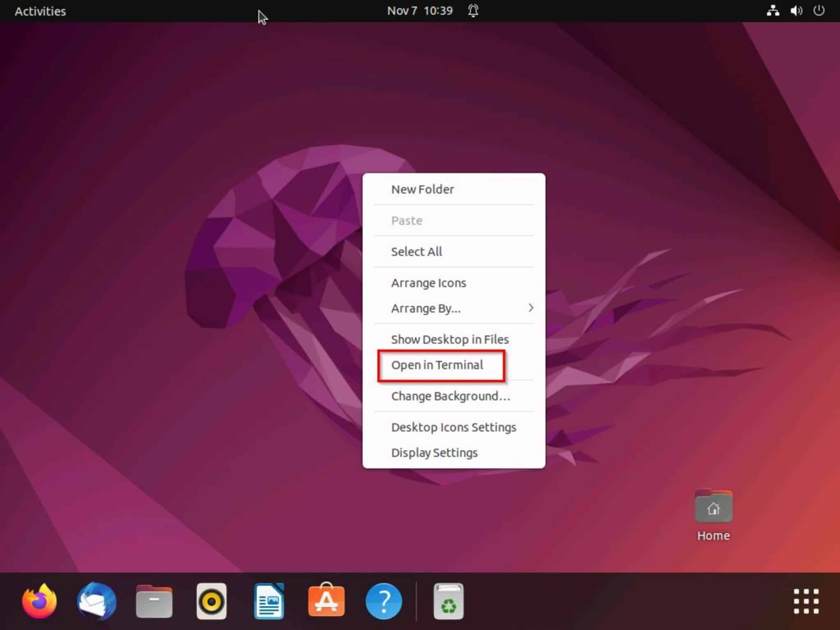
Task: Open the Trash in the dock
Action: point(449,601)
